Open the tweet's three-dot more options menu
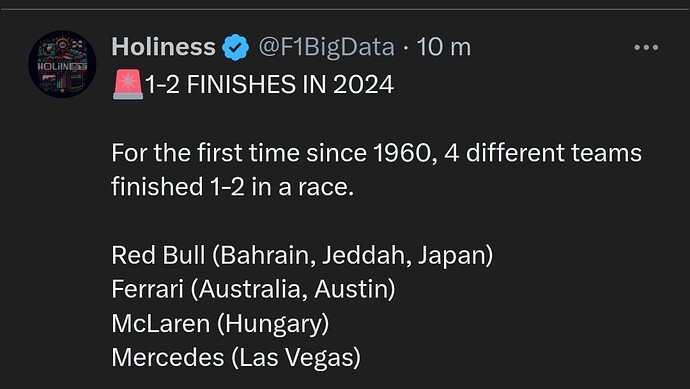This screenshot has height=389, width=690. [646, 47]
